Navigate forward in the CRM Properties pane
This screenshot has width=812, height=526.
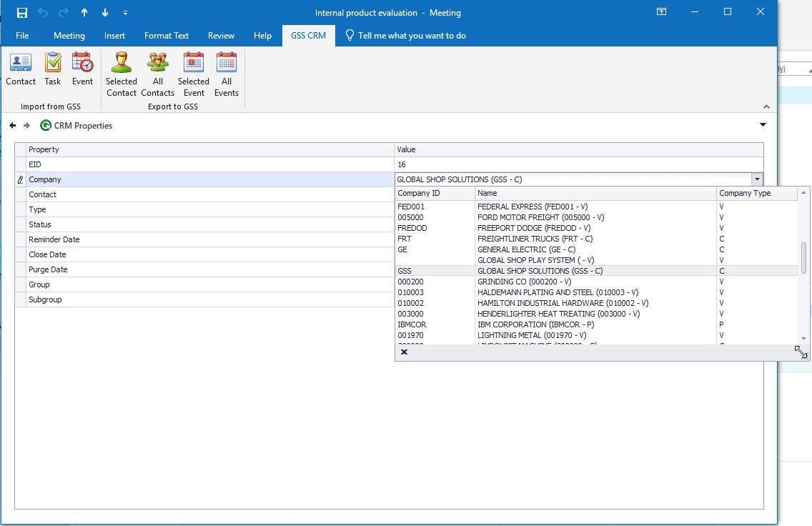(26, 125)
